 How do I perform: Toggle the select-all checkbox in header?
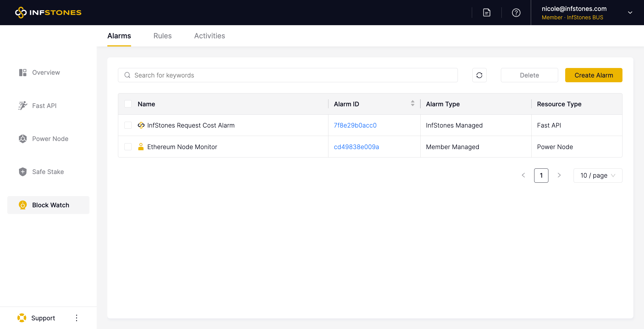pos(128,104)
